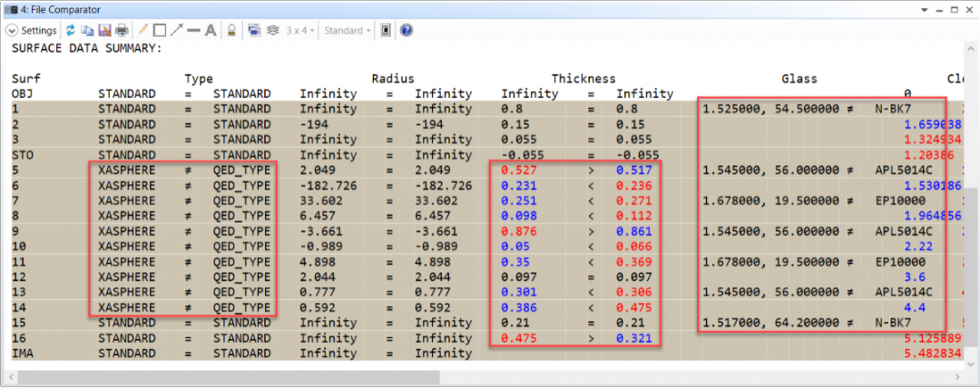Toggle the window lock icon
Viewport: 980px width, 388px height.
pyautogui.click(x=231, y=31)
